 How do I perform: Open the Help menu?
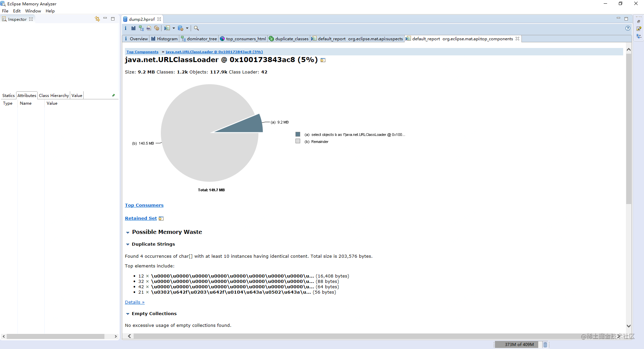click(50, 11)
